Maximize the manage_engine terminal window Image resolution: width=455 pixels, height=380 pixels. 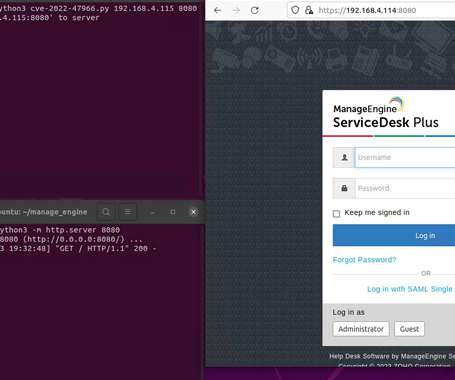(x=173, y=212)
